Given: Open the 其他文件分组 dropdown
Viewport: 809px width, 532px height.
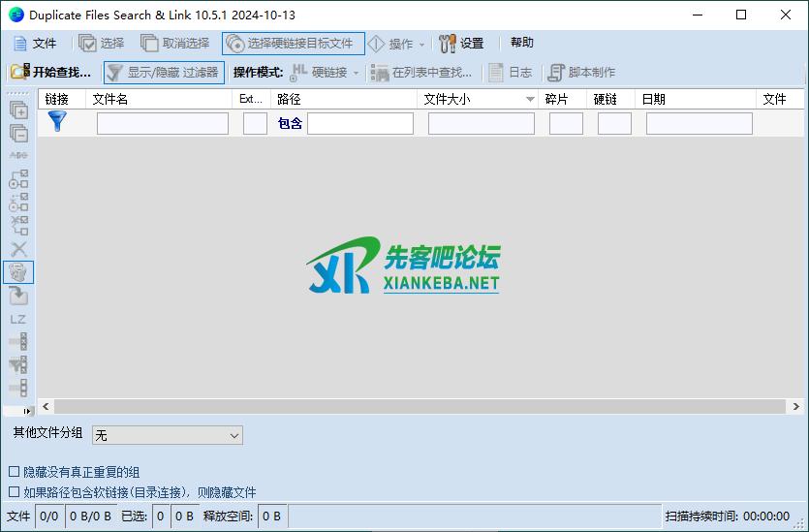Looking at the screenshot, I should pyautogui.click(x=167, y=436).
